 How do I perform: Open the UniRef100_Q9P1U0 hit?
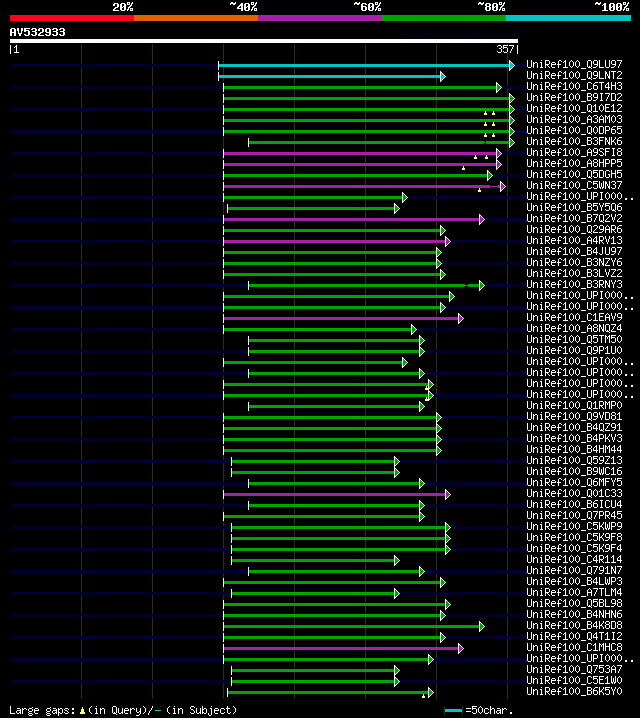(574, 350)
